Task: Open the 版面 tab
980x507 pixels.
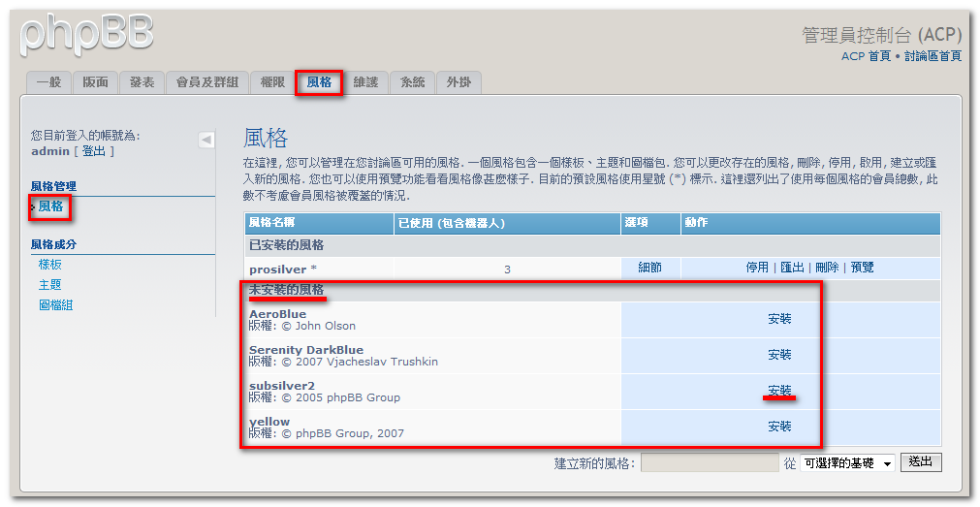Action: [95, 82]
